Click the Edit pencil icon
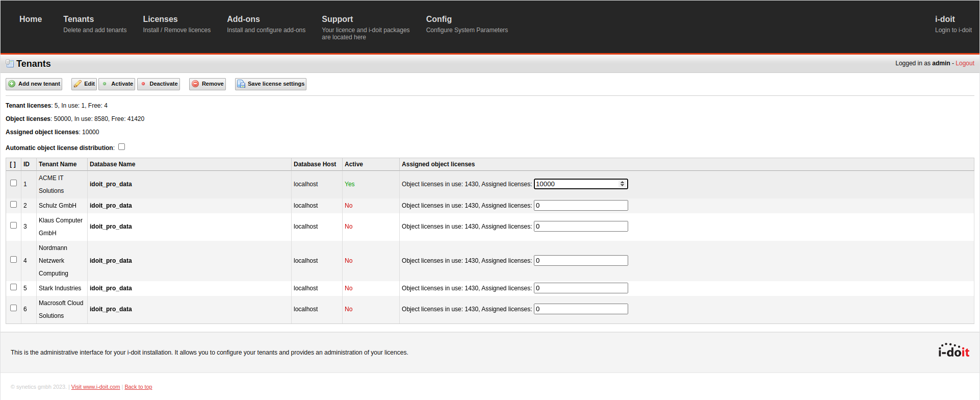 coord(78,84)
